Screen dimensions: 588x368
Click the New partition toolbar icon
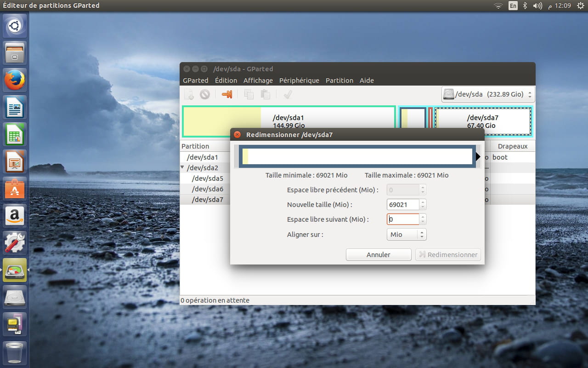(189, 94)
